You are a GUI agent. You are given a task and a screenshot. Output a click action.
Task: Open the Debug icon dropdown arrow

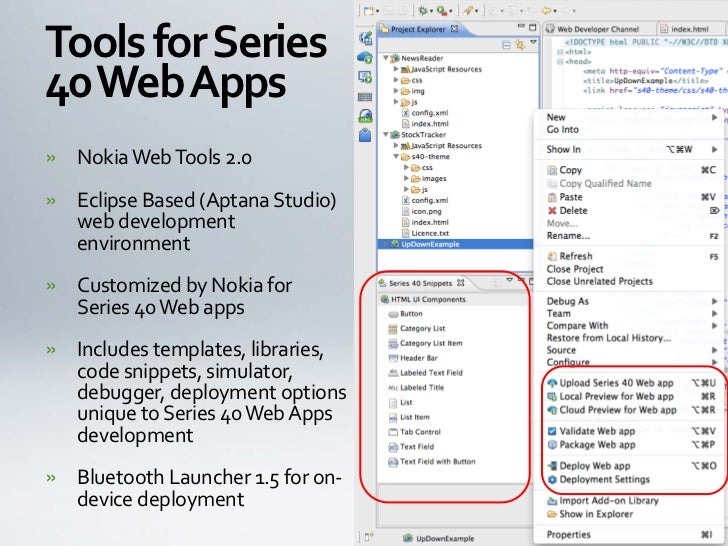[431, 11]
